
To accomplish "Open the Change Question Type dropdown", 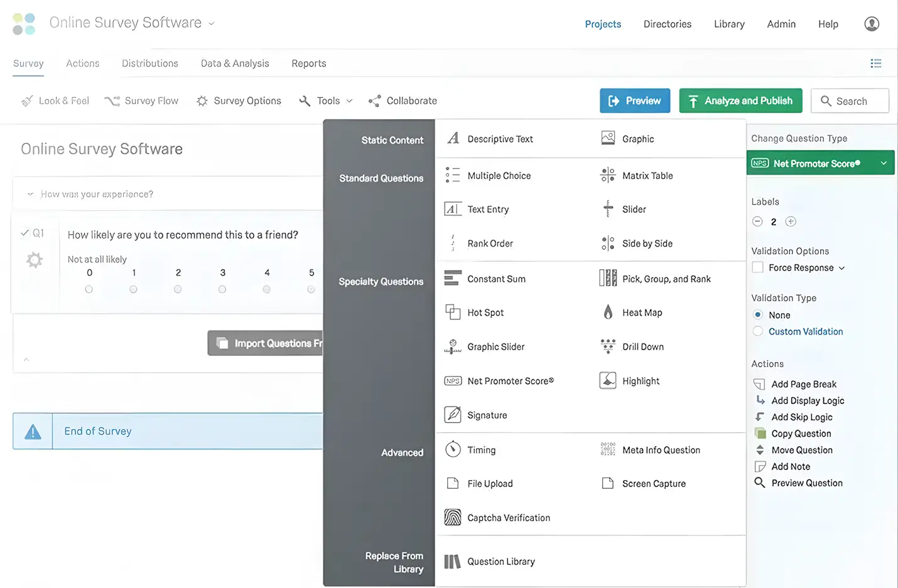I will click(820, 163).
